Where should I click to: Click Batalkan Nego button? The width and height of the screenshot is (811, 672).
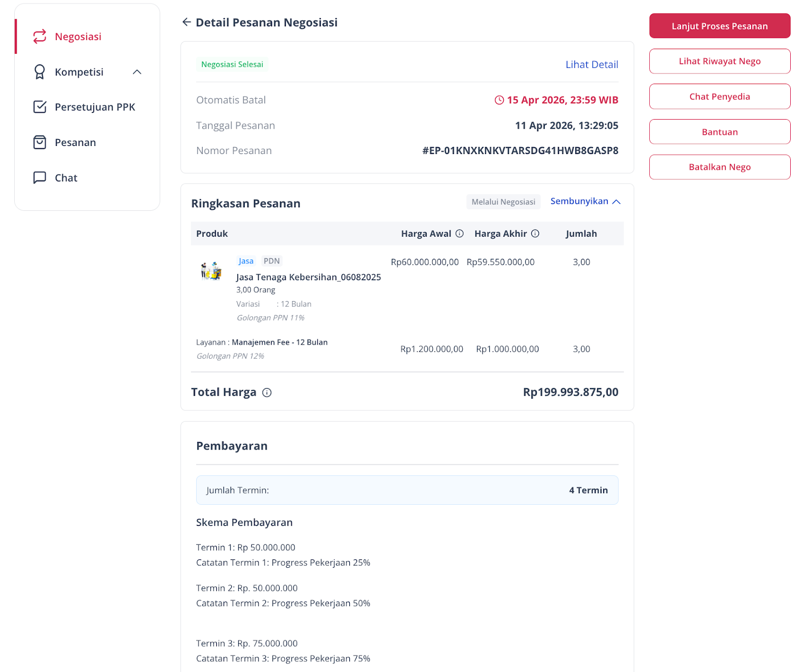point(720,167)
